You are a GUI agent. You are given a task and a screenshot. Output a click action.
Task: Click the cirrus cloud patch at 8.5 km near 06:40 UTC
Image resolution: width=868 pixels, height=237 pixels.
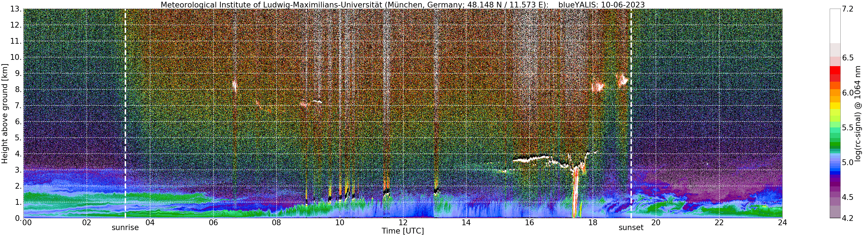tap(235, 85)
